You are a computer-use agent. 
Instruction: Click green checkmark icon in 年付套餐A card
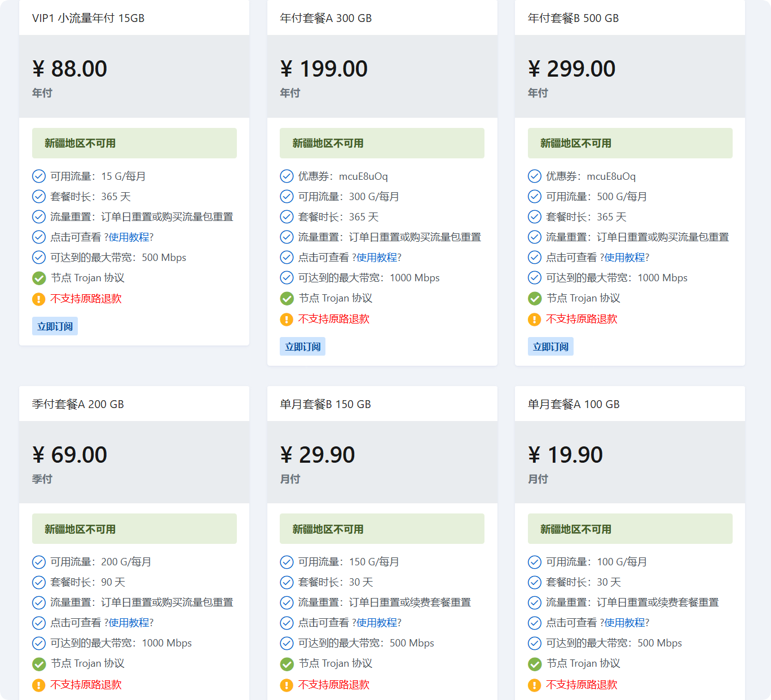click(287, 298)
